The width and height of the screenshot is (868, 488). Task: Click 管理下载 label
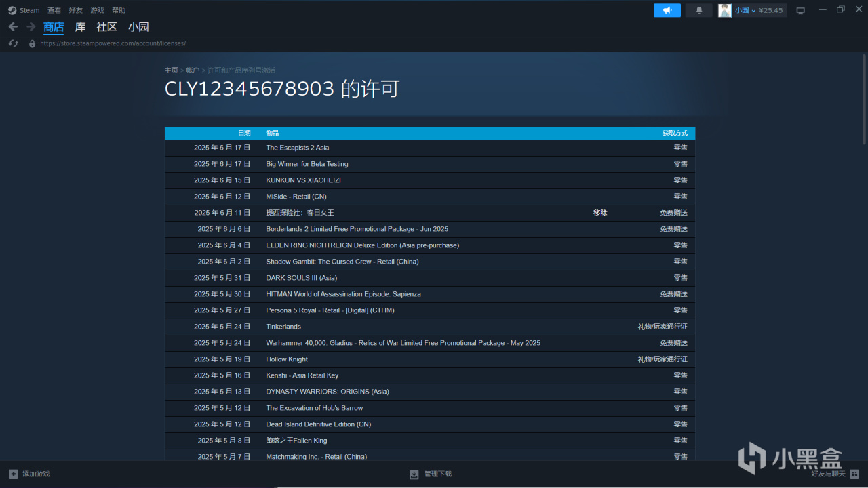tap(438, 474)
